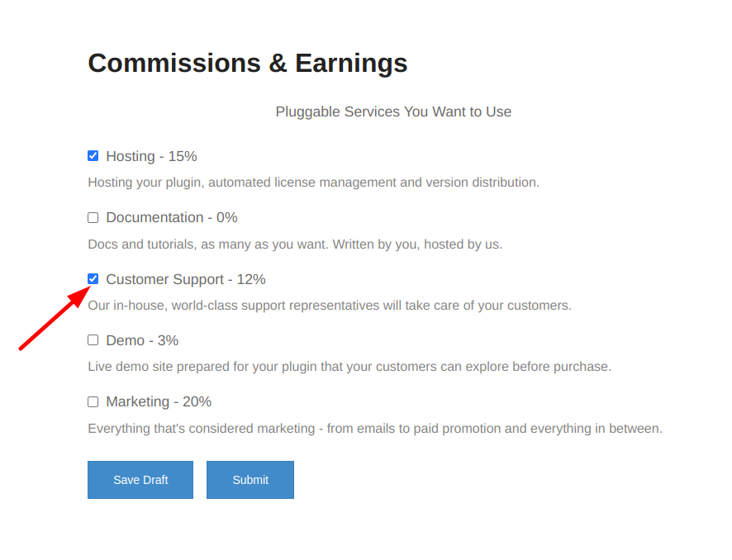
Task: Click the 'Docs and tutorials' description line
Action: pyautogui.click(x=295, y=244)
